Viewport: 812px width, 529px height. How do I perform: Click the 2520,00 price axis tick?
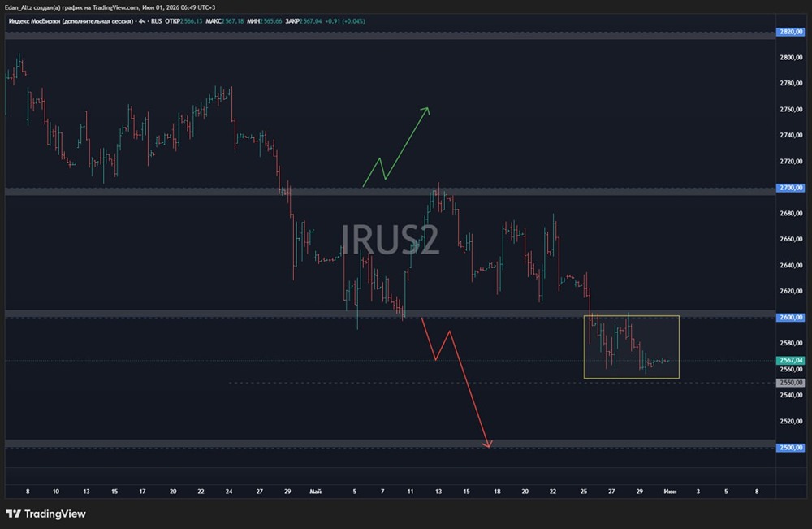791,421
